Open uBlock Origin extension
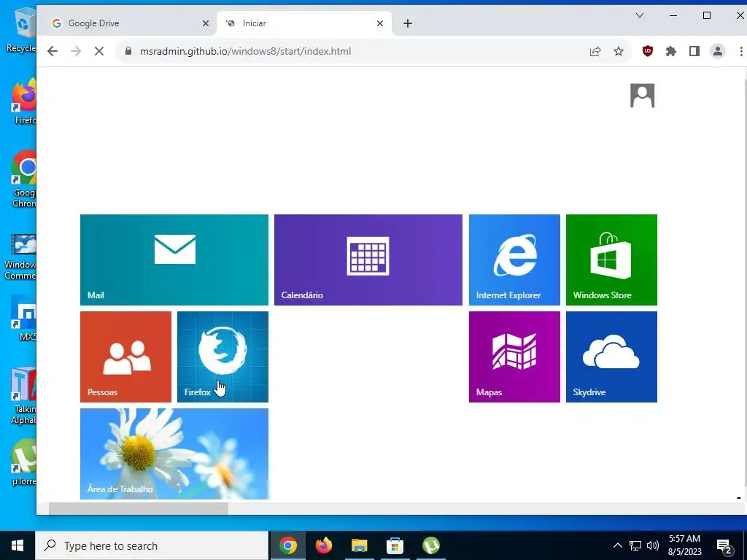747x560 pixels. 648,51
